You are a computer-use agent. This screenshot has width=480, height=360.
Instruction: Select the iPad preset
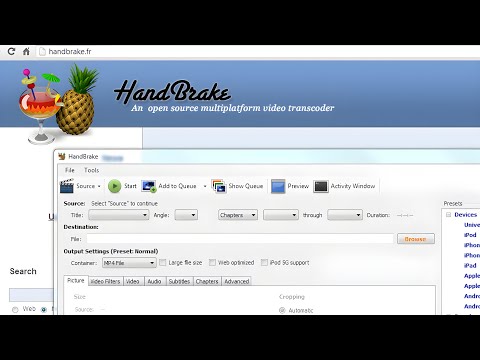coord(470,266)
